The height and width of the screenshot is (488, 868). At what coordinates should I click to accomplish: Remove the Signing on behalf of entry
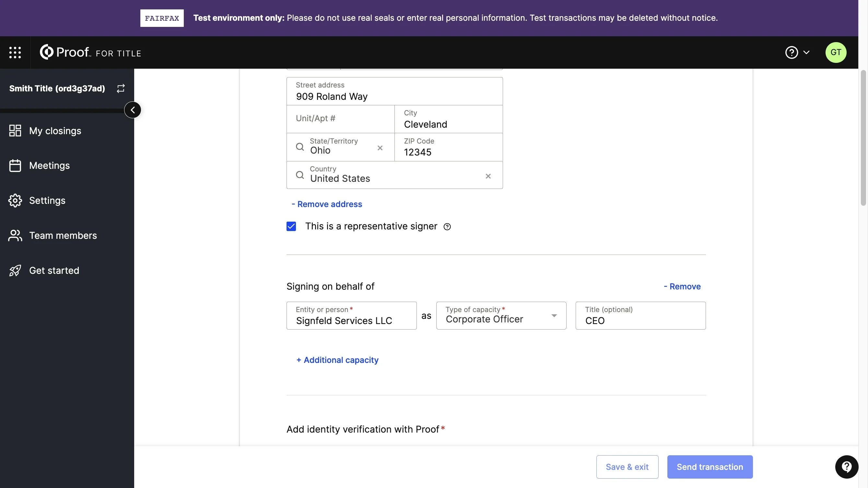coord(682,286)
